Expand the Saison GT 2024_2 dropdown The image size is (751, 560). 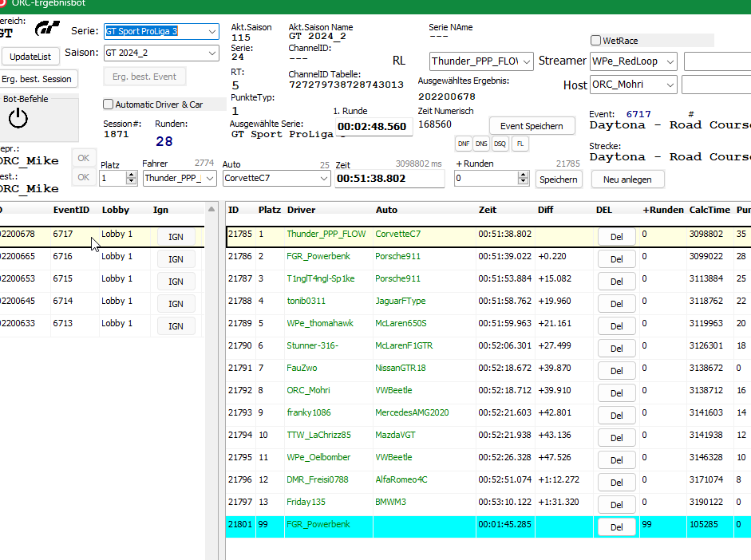pyautogui.click(x=211, y=53)
